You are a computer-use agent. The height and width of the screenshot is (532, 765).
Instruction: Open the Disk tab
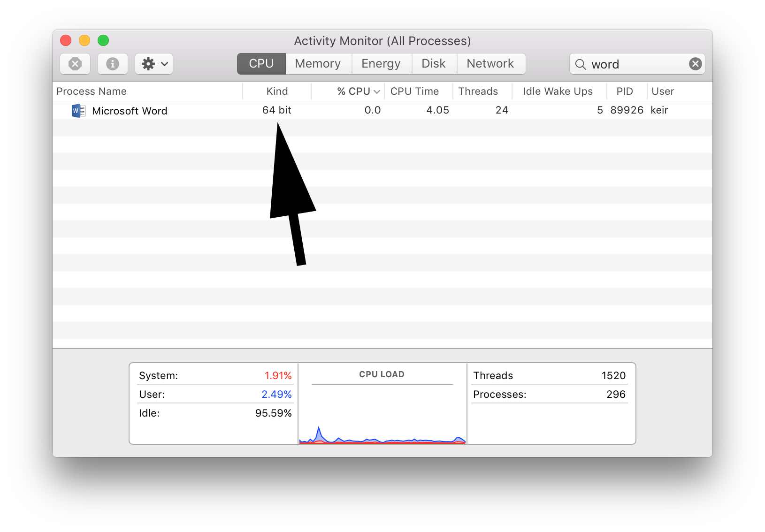click(433, 64)
